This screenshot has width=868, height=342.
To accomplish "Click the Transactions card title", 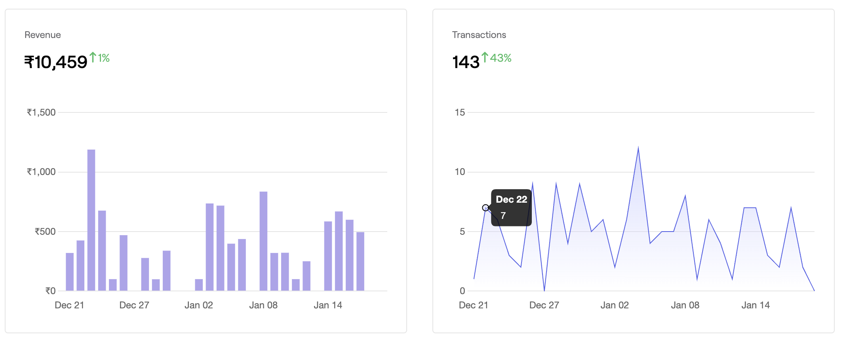I will click(479, 35).
